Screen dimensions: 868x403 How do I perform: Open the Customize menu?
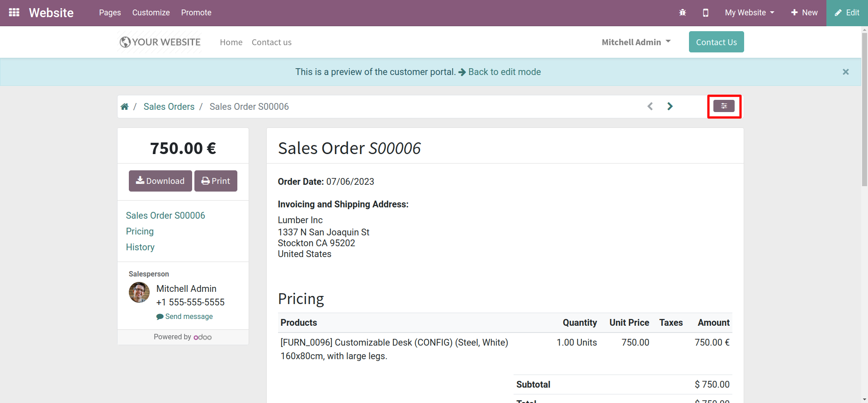(151, 13)
